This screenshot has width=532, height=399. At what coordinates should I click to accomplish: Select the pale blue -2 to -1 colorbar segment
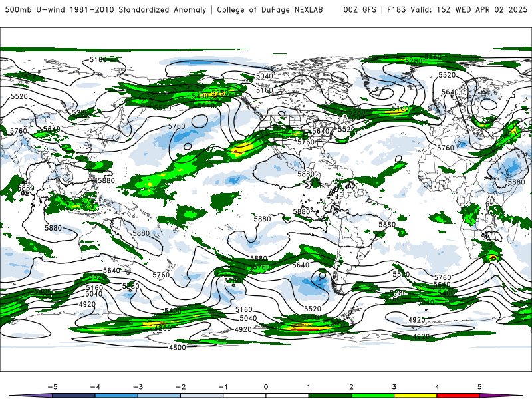coord(202,396)
